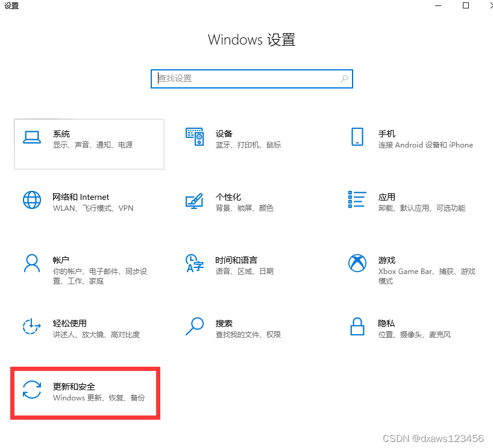Focus the 查找设置 search field
This screenshot has height=448, width=493.
pyautogui.click(x=252, y=79)
